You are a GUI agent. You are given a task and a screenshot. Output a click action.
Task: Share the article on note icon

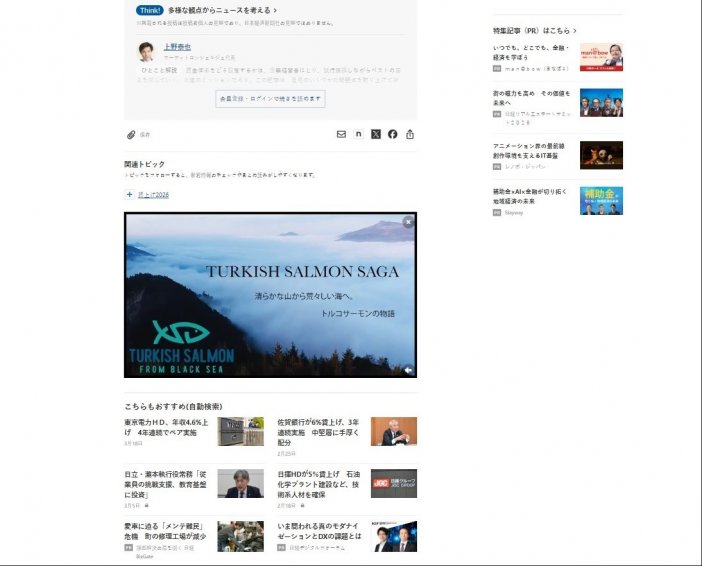pos(359,134)
